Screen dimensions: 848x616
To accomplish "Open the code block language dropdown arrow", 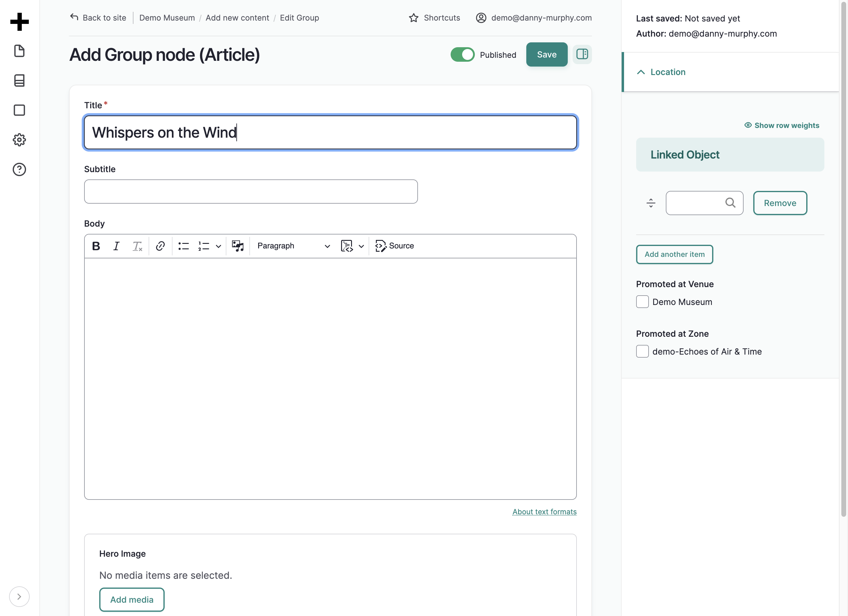I will [x=361, y=246].
